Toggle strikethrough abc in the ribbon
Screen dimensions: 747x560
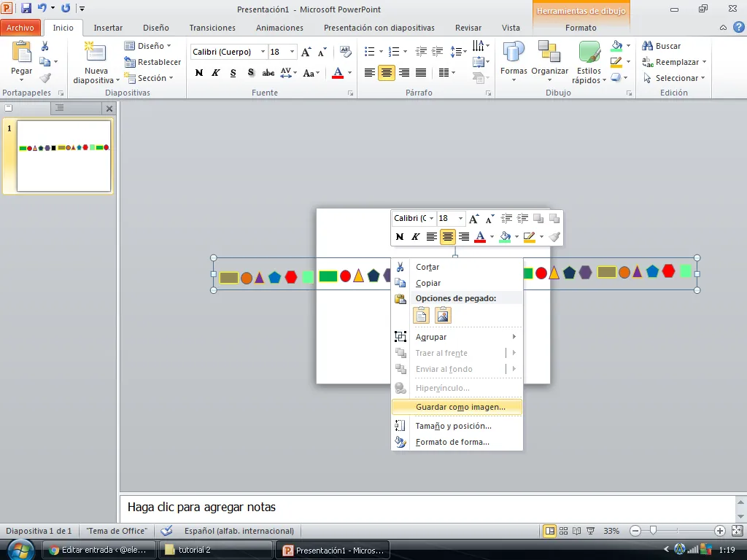click(268, 73)
